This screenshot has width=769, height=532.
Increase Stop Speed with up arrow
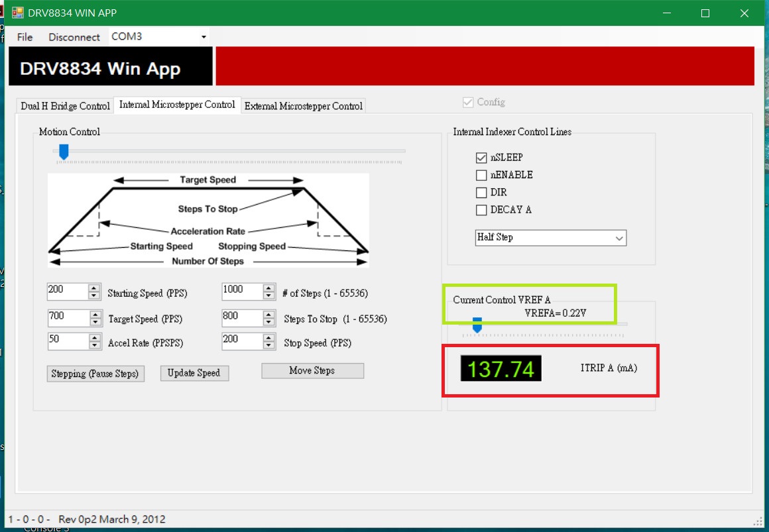coord(268,337)
